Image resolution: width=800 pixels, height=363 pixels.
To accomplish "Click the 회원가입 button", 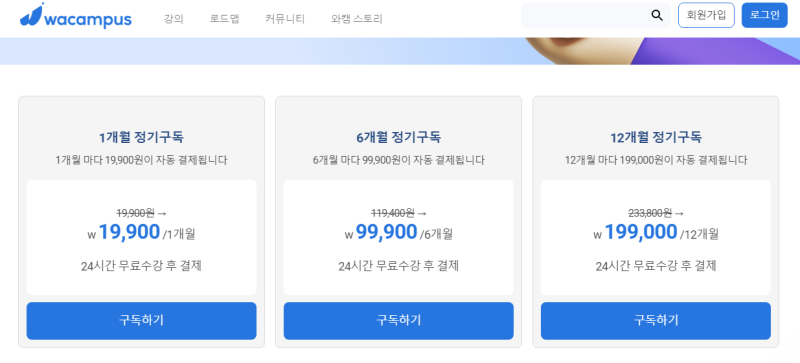I will (x=706, y=15).
